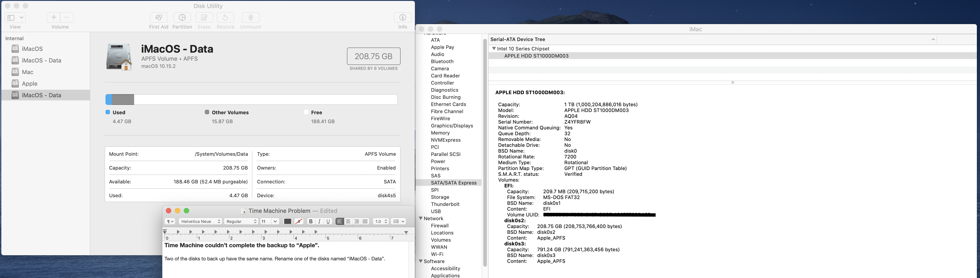The width and height of the screenshot is (980, 278).
Task: Toggle italic formatting in TextEdit
Action: click(320, 221)
